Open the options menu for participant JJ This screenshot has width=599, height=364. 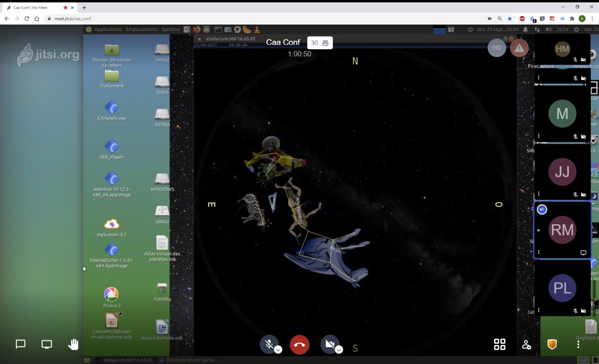(539, 194)
